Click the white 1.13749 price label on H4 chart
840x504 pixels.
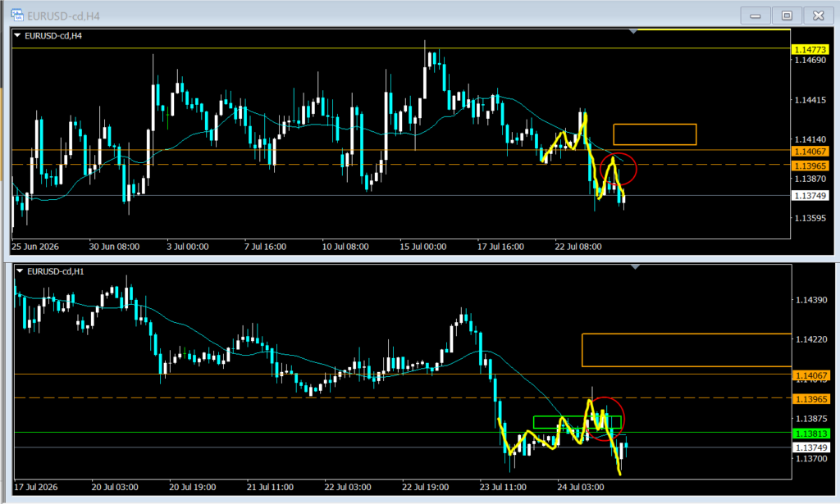[810, 196]
